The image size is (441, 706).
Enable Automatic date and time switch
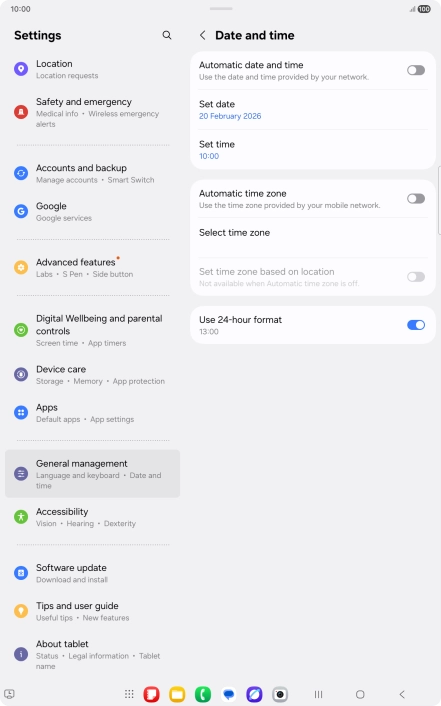click(x=416, y=70)
